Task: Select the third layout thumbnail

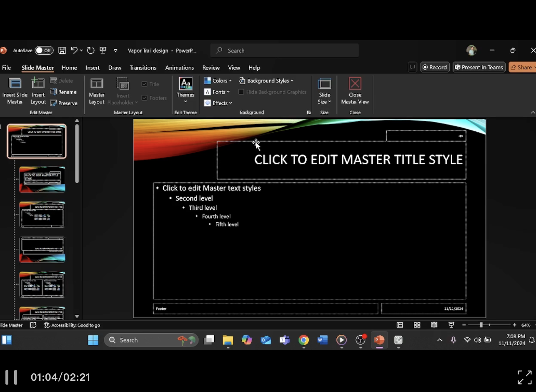Action: click(42, 214)
